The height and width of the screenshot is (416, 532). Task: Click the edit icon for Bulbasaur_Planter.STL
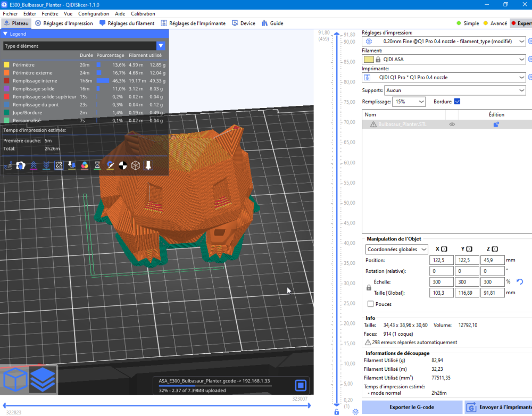pos(496,124)
